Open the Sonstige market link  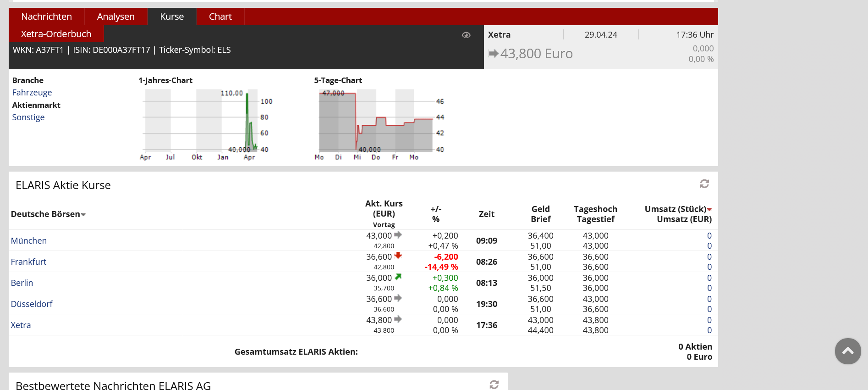28,117
